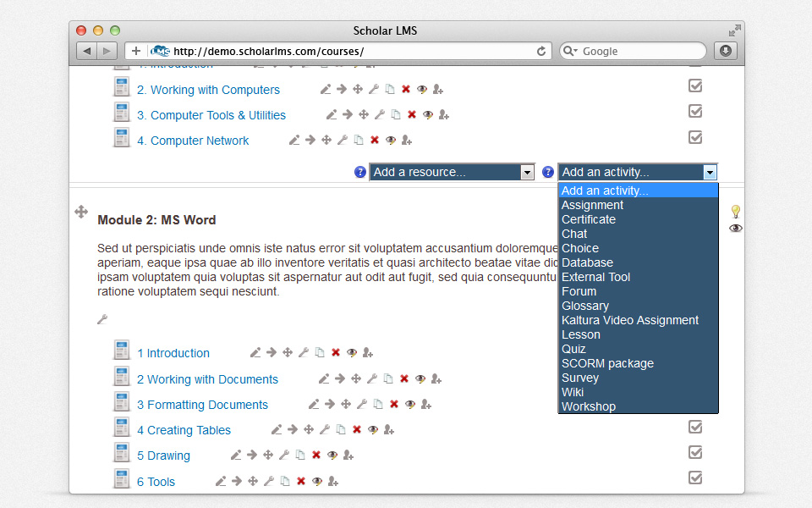Click the help icon next to Add a resource
This screenshot has height=508, width=812.
pos(360,172)
